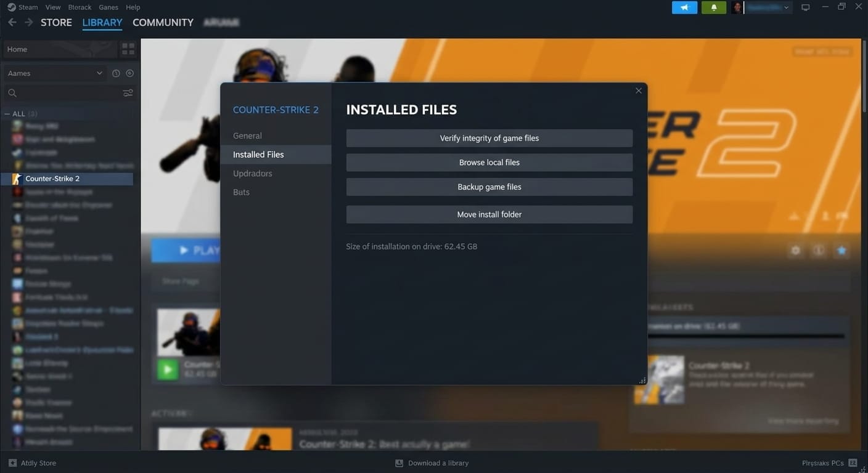The image size is (868, 473).
Task: Open the green bell notifications button
Action: 714,7
